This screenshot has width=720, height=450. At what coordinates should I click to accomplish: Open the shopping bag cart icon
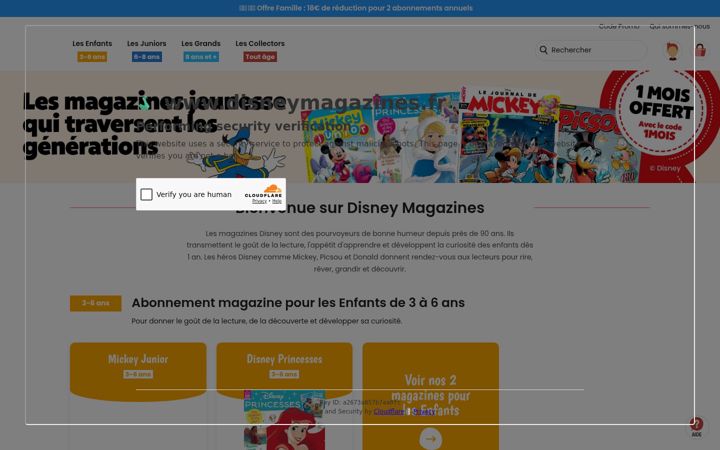click(700, 50)
